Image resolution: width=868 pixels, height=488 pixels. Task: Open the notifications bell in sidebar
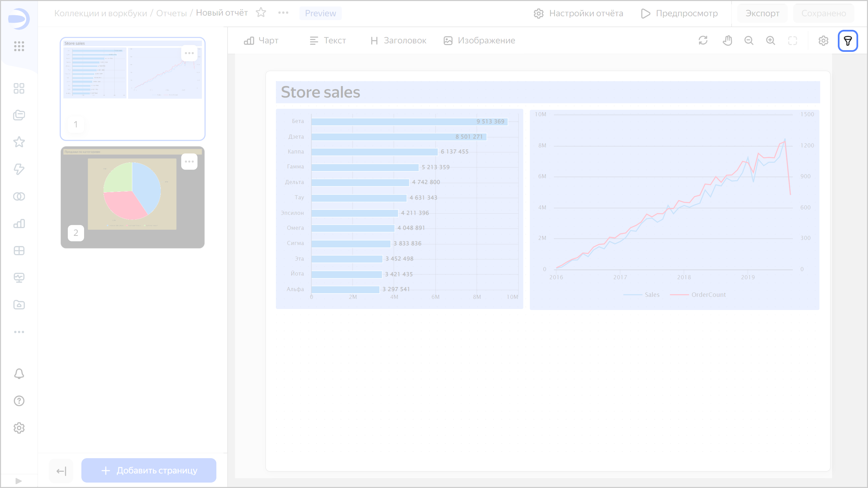pos(19,373)
